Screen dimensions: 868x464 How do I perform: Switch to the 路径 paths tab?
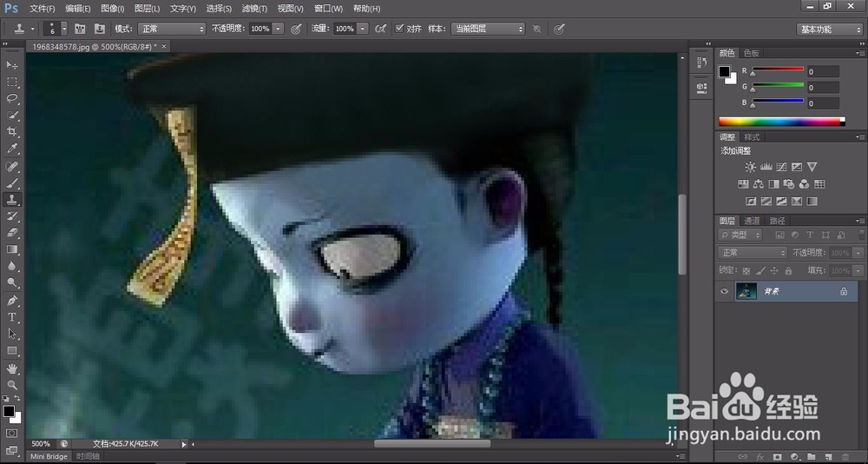777,221
